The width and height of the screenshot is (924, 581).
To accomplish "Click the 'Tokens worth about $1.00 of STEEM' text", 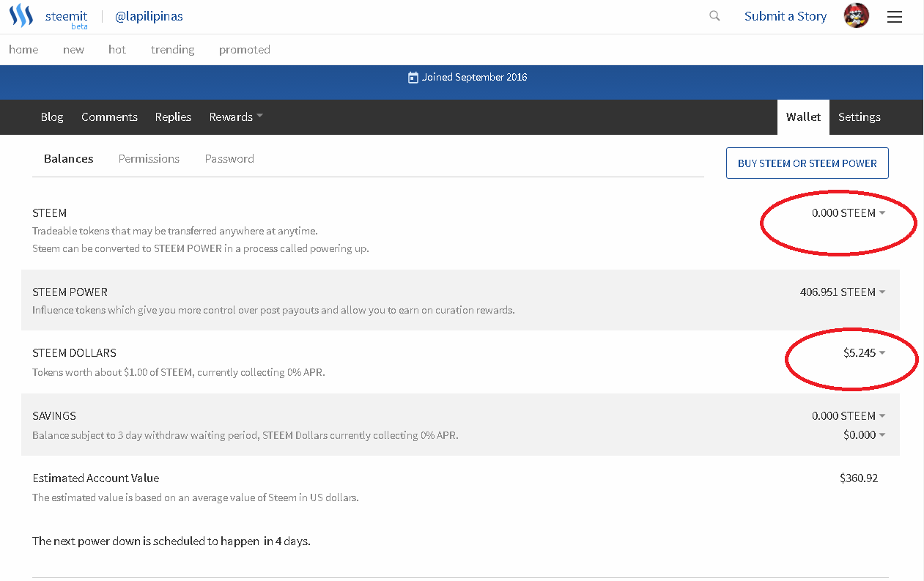I will [x=179, y=372].
